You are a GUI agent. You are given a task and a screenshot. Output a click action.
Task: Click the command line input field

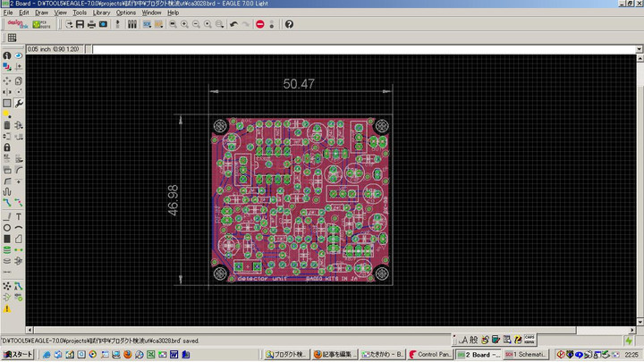click(358, 48)
